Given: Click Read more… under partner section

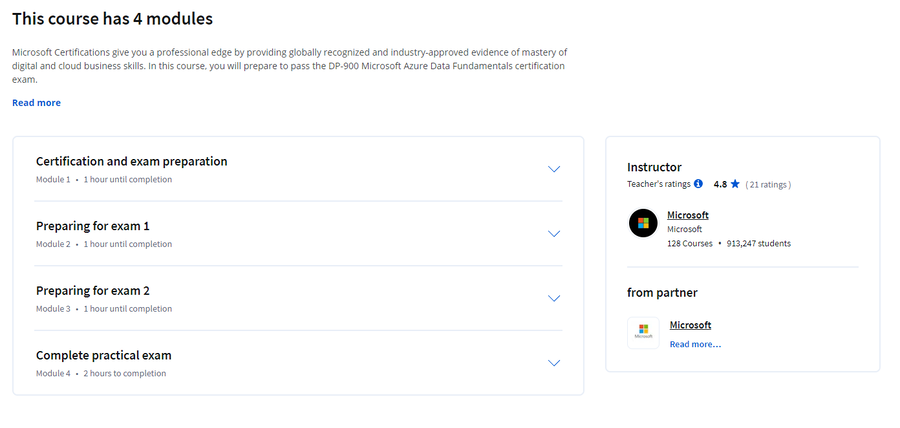Looking at the screenshot, I should click(x=695, y=344).
